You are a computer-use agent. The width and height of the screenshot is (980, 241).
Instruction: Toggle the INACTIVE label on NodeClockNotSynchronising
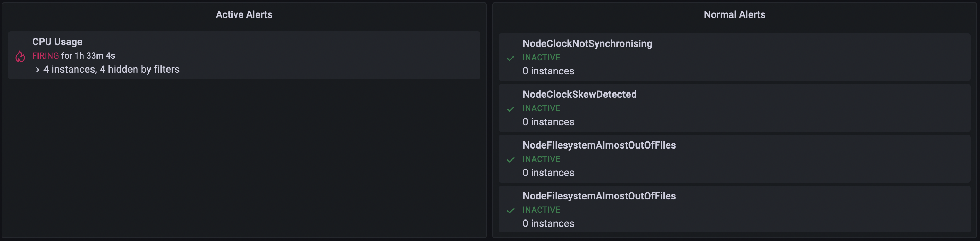pyautogui.click(x=541, y=58)
